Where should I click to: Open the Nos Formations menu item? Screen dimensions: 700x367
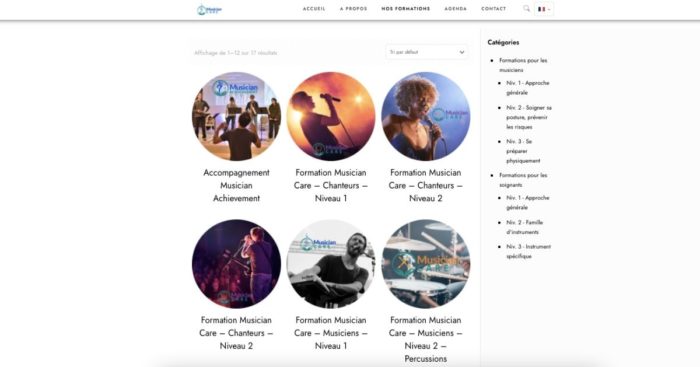coord(405,8)
